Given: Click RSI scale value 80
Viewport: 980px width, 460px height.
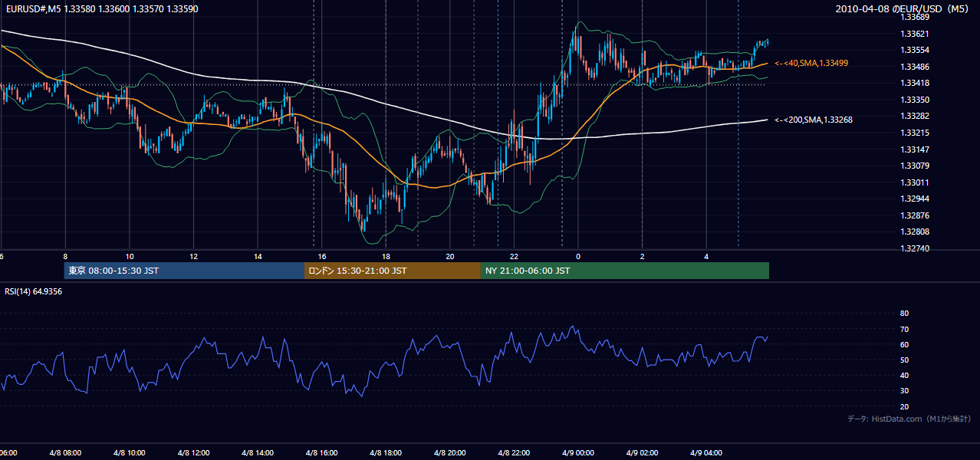Looking at the screenshot, I should coord(904,314).
